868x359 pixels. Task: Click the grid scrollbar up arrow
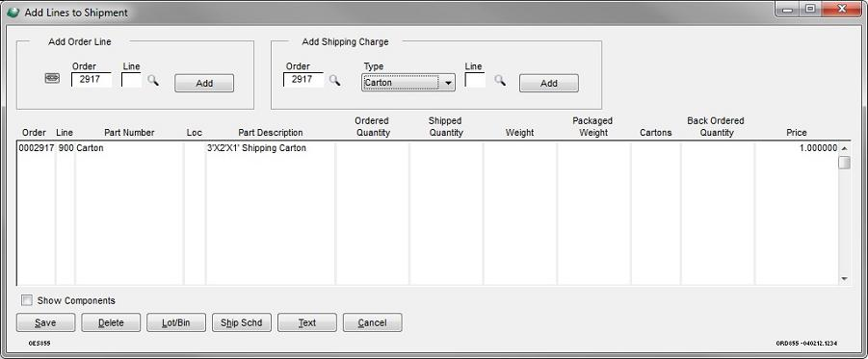[x=844, y=148]
